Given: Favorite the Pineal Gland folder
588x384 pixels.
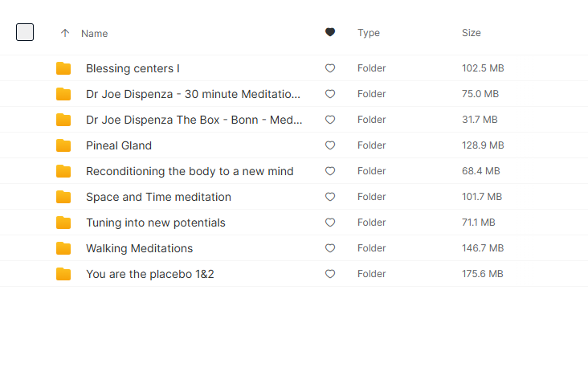Looking at the screenshot, I should point(330,145).
